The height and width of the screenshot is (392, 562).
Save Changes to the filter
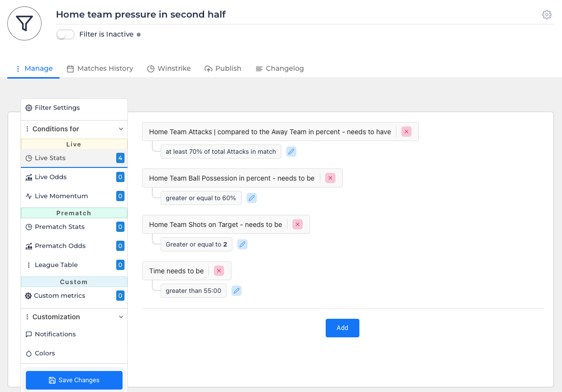74,380
